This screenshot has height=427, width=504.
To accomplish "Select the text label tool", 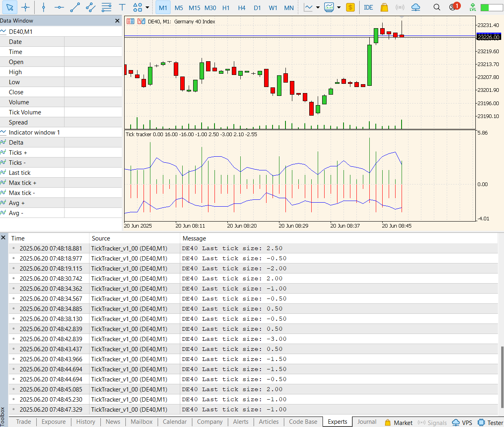I will (122, 7).
